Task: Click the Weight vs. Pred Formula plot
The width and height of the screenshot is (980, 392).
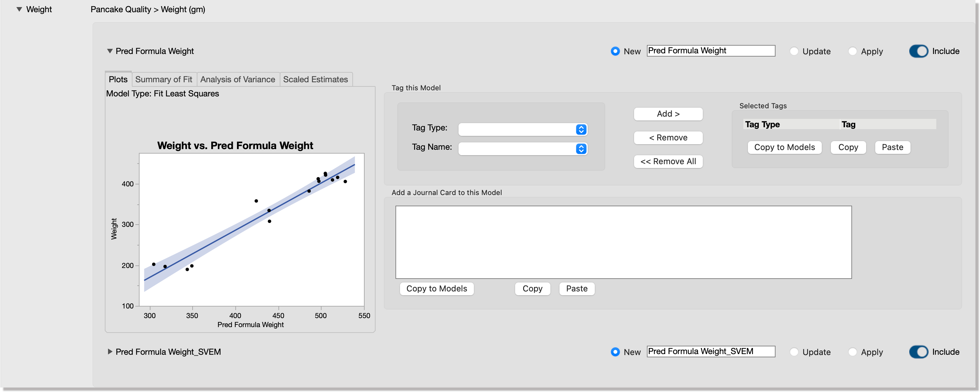Action: (251, 230)
